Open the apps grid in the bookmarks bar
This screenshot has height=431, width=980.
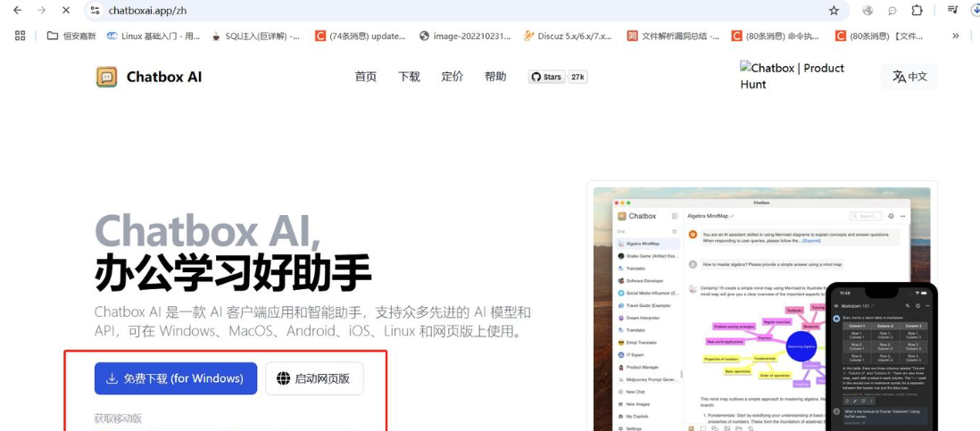tap(20, 36)
